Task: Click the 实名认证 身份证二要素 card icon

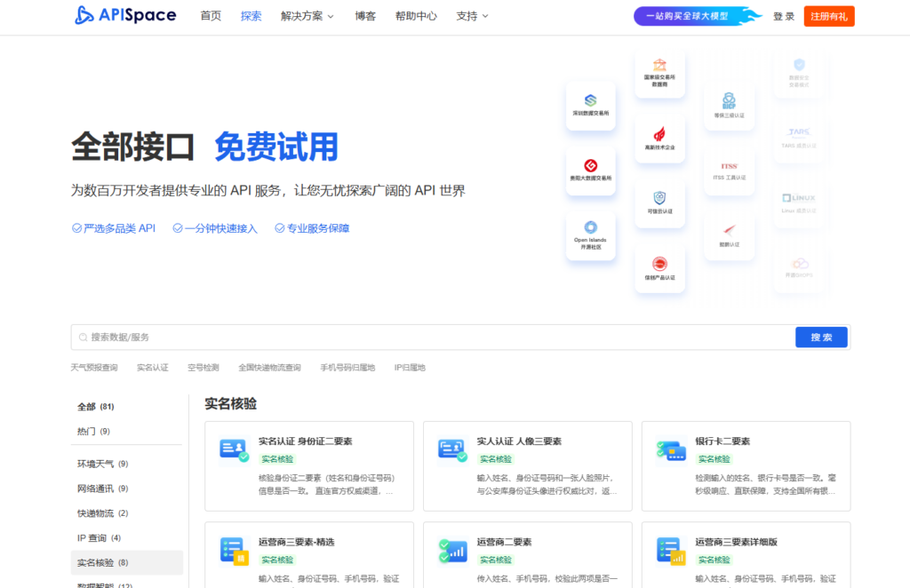Action: coord(234,450)
